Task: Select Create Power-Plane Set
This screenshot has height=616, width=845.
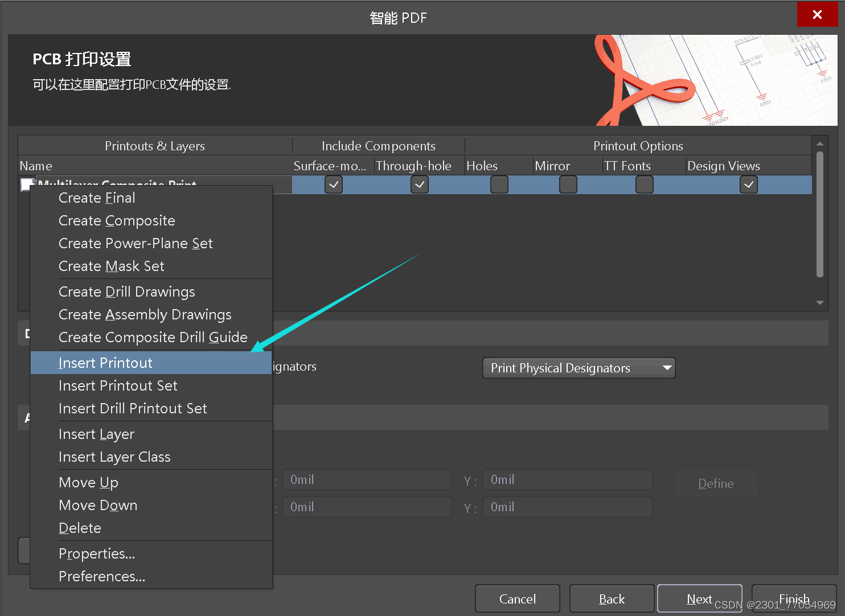Action: (x=151, y=244)
